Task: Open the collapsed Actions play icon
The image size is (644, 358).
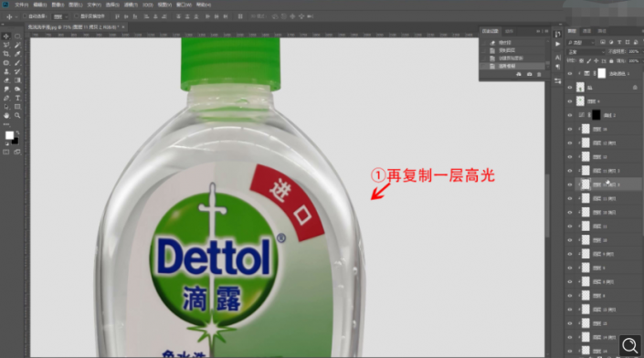Action: [x=558, y=44]
